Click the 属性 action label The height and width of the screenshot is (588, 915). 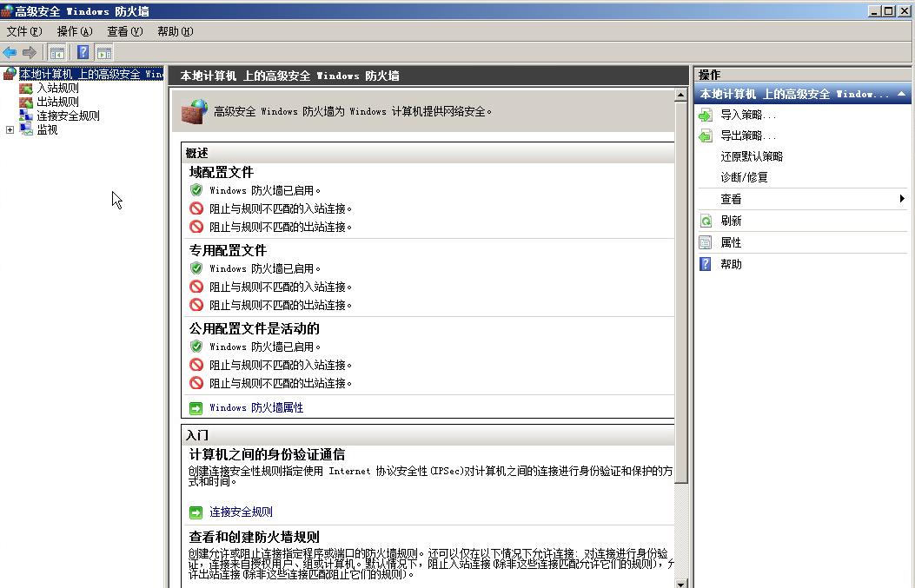731,242
